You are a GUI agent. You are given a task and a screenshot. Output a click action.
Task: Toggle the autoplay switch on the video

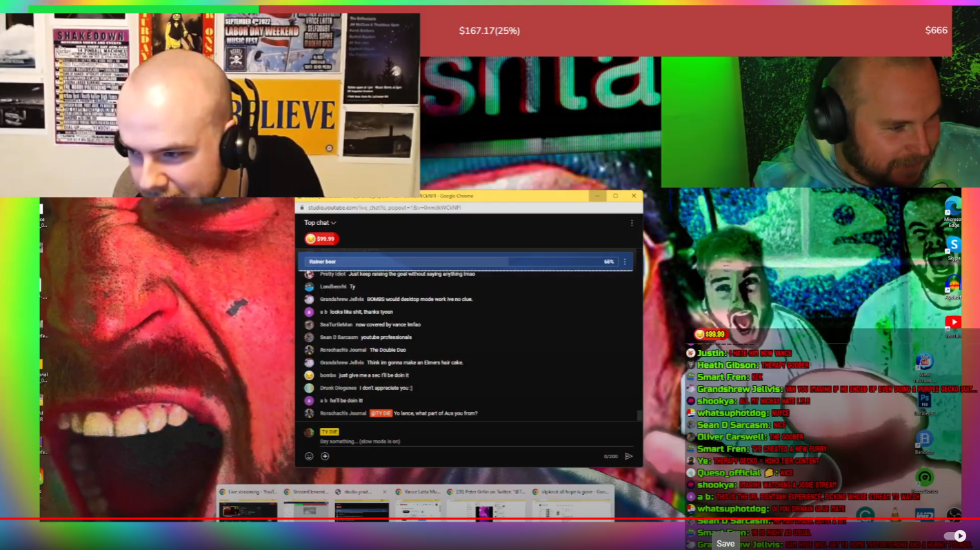click(954, 536)
